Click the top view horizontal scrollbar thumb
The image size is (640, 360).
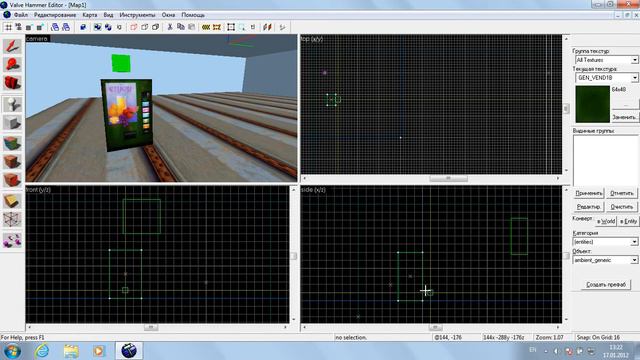448,178
